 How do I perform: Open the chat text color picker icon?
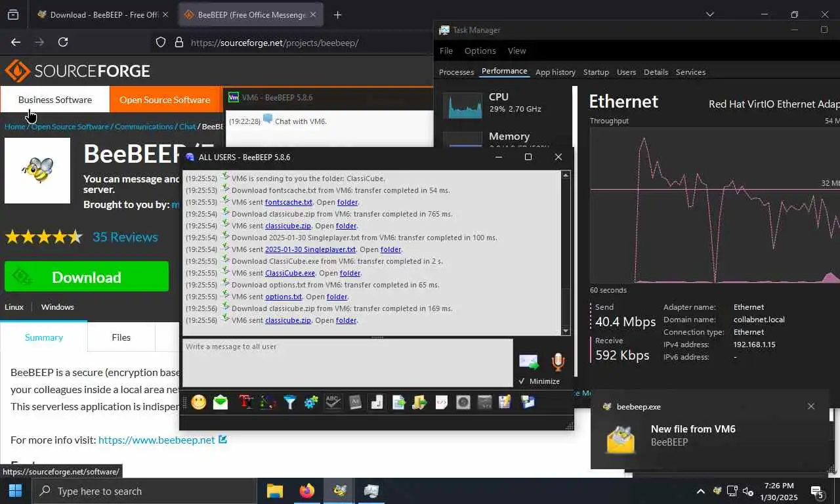click(268, 402)
